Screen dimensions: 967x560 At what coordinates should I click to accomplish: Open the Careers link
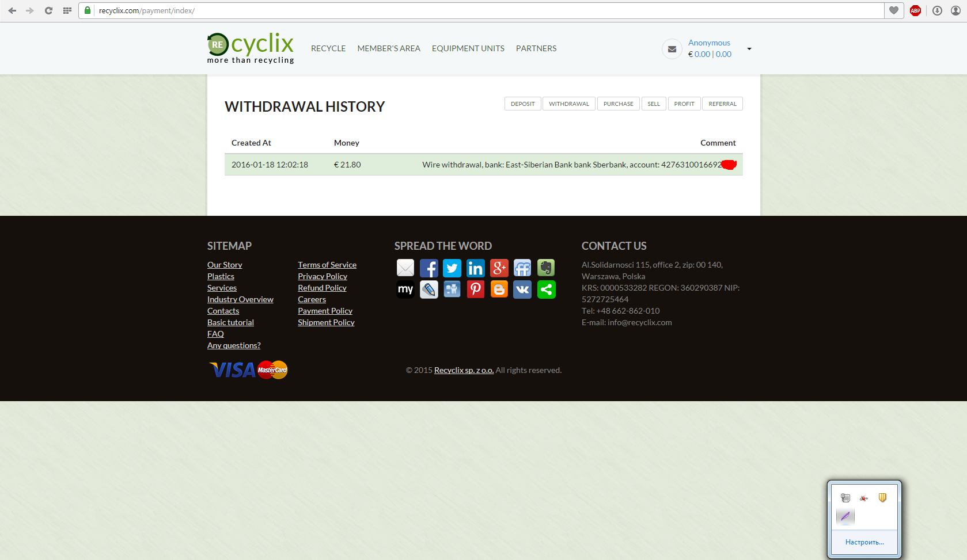[x=312, y=299]
